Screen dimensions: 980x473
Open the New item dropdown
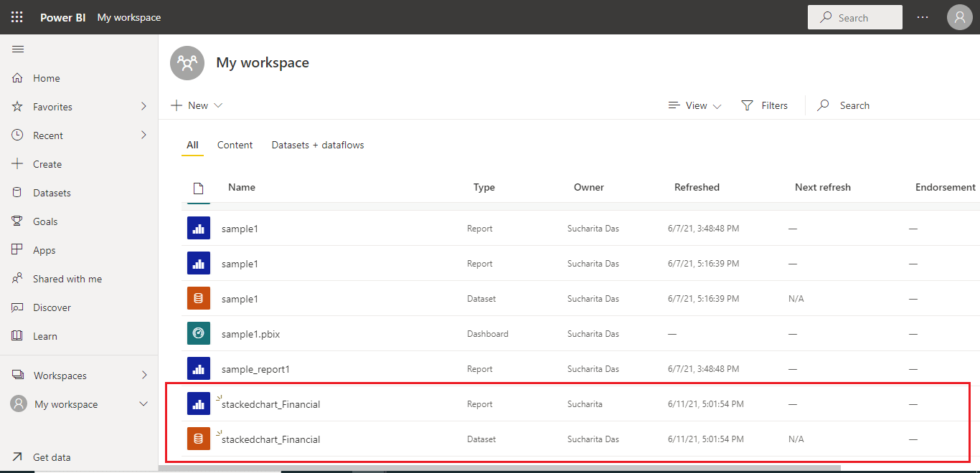click(197, 105)
